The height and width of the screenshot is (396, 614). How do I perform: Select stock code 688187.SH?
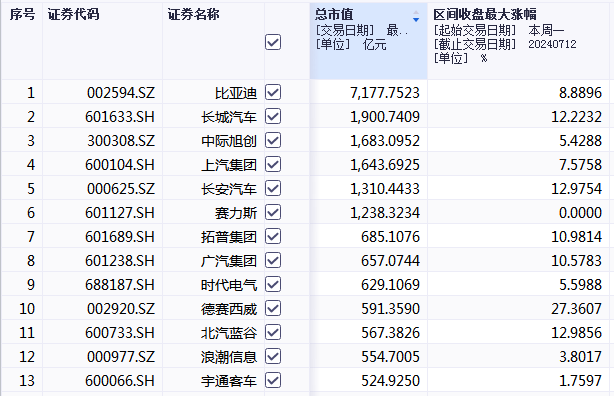click(120, 285)
